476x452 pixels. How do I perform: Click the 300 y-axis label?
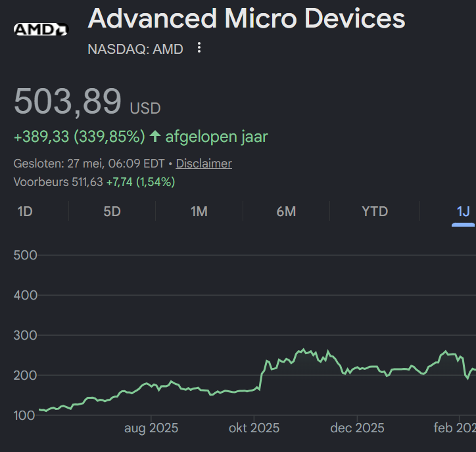coord(26,335)
